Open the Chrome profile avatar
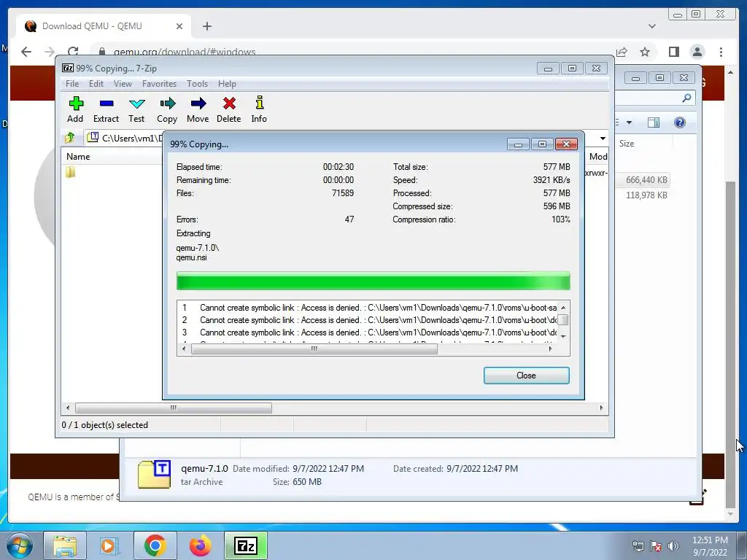Viewport: 747px width, 560px height. (697, 52)
